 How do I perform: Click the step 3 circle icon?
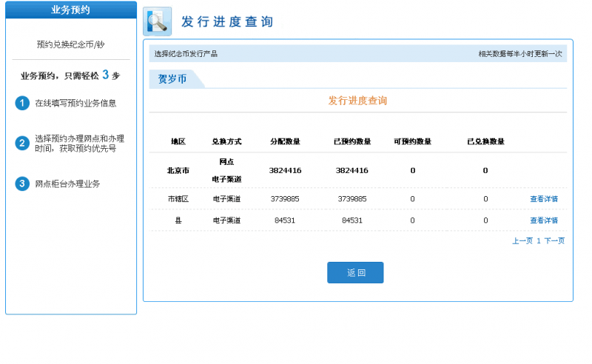click(22, 183)
